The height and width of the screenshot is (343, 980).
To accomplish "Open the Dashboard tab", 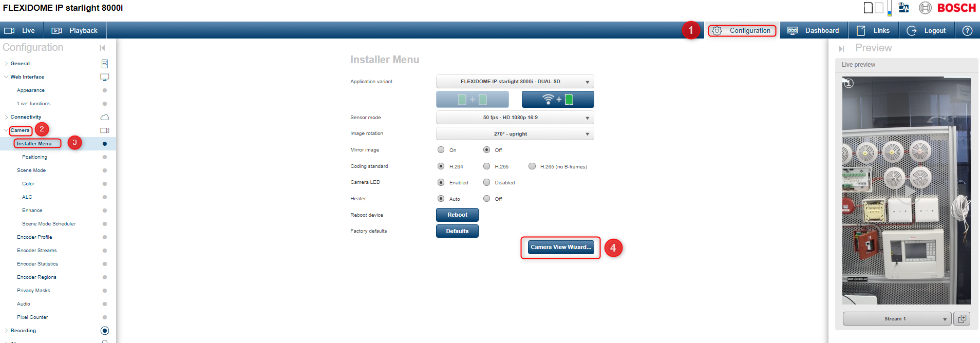I will pos(814,31).
